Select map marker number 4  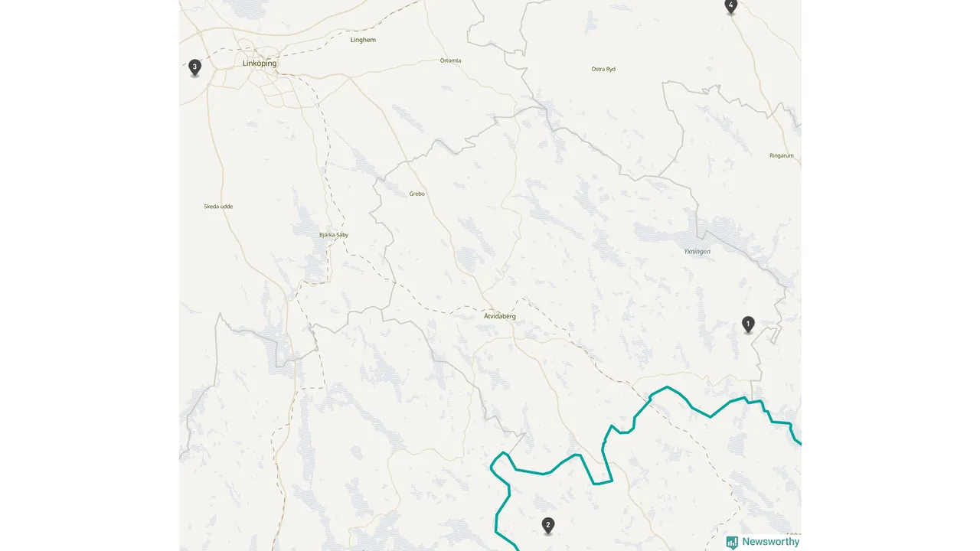(730, 6)
